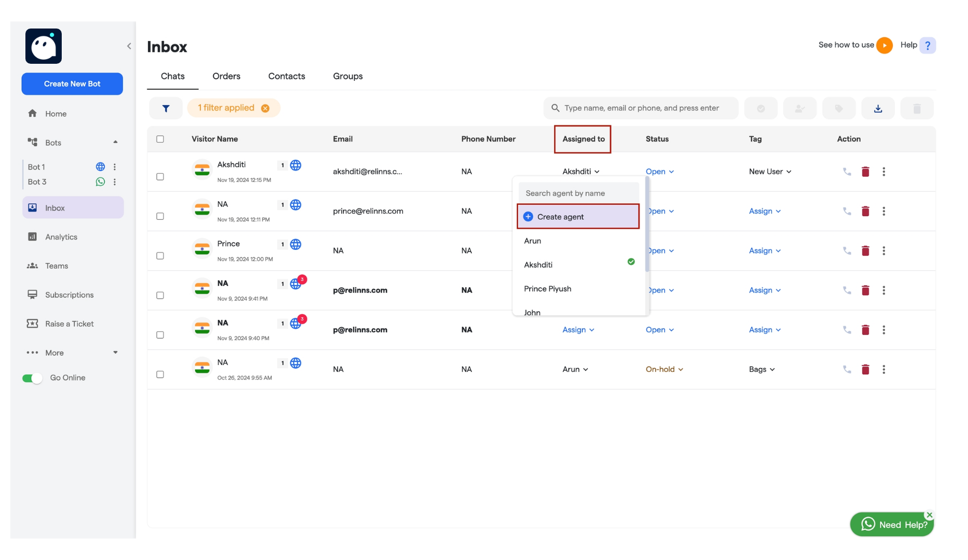Open Assign agent dropdown for Nov 9 9:40 PM
Viewport: 968px width, 560px height.
578,330
